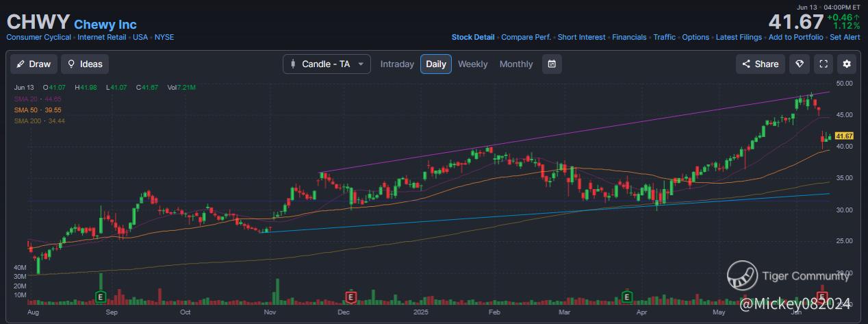This screenshot has width=868, height=324.
Task: Click the Chewy Inc company name
Action: [105, 25]
